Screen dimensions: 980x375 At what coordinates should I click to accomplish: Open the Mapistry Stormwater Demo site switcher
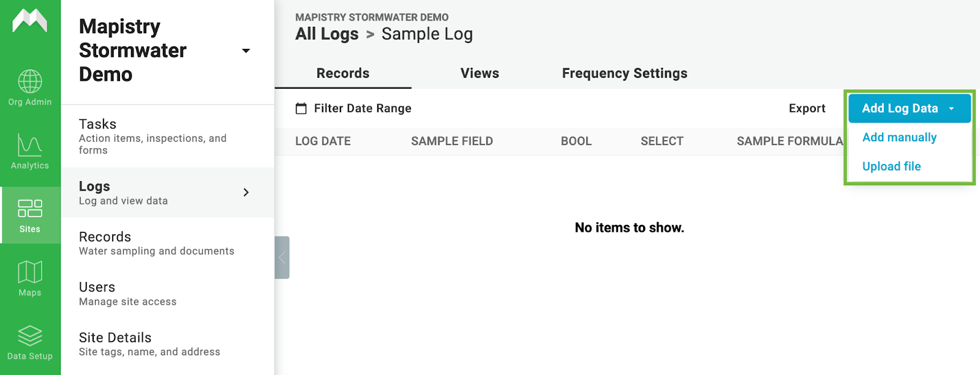pos(246,51)
